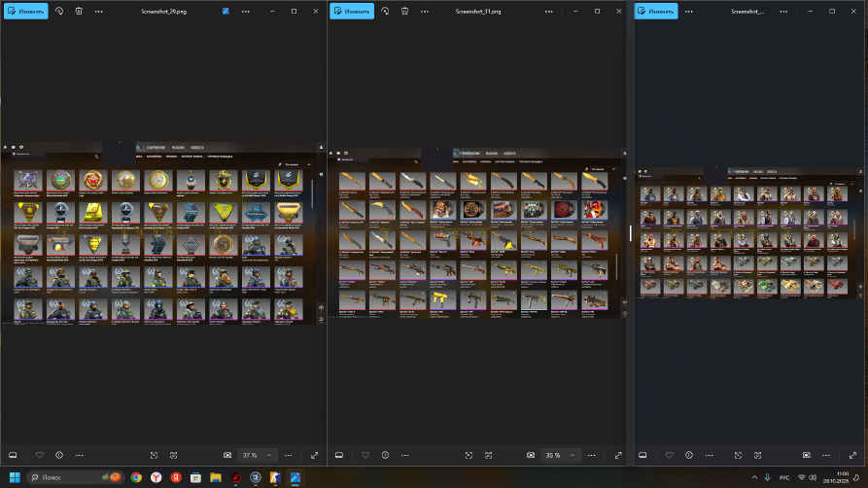Enter fullscreen in Screenshot_31.png window
The image size is (868, 488).
[618, 455]
